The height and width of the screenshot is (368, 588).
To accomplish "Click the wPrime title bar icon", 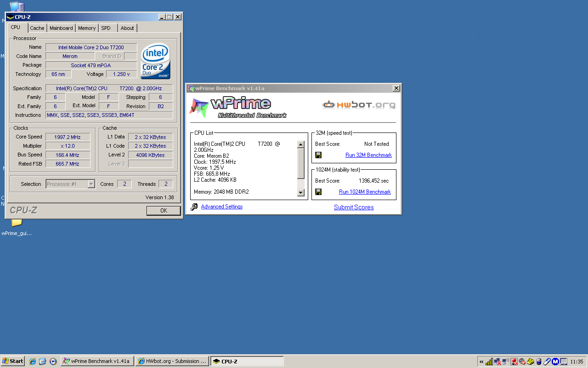I will pos(191,88).
